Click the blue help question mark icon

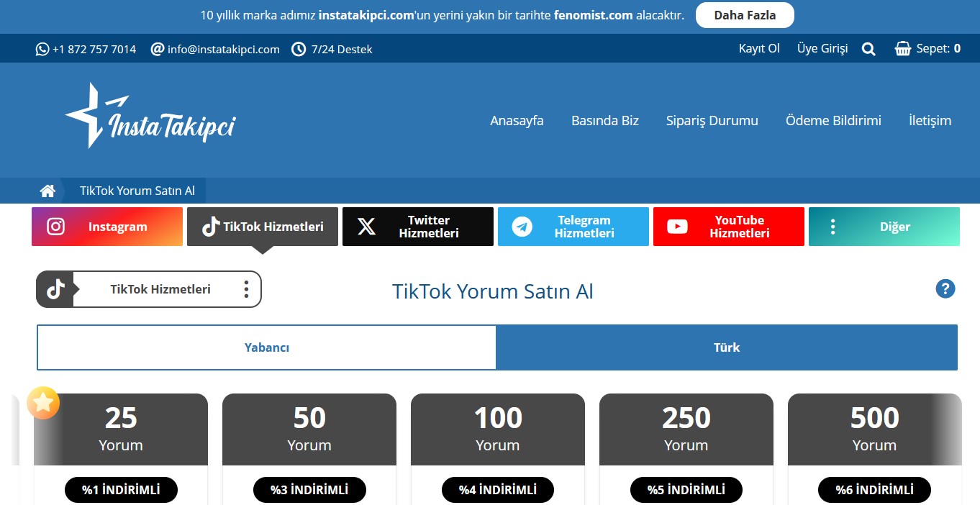pos(945,289)
